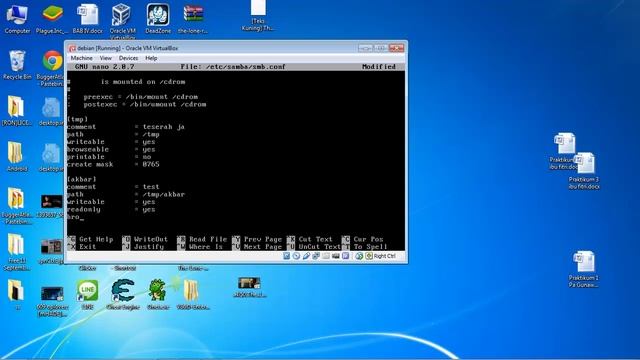
Task: Click the browseable = yes line
Action: coord(111,149)
